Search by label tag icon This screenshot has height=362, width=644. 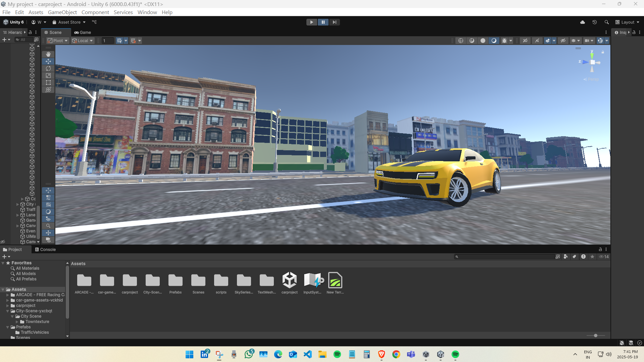(x=575, y=257)
